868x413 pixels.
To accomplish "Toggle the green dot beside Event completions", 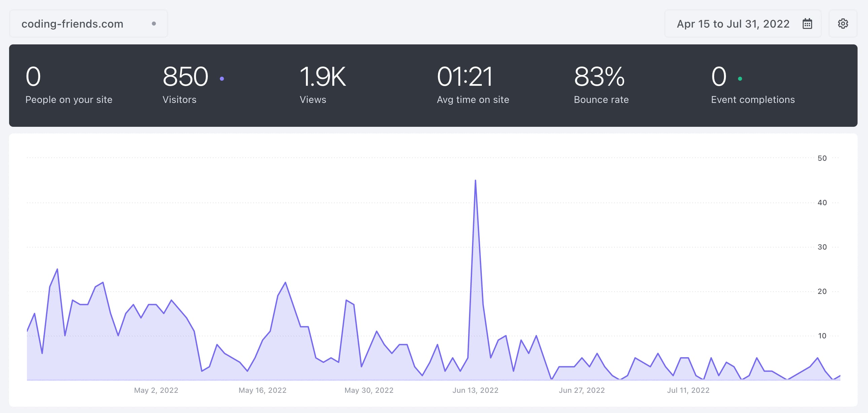I will click(x=740, y=79).
